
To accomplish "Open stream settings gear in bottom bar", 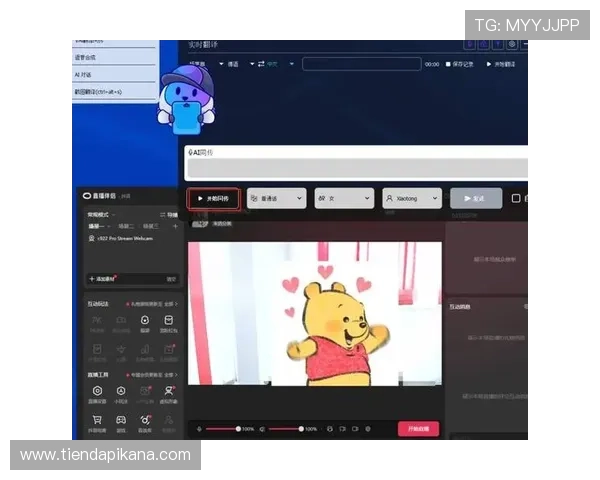I will [367, 428].
